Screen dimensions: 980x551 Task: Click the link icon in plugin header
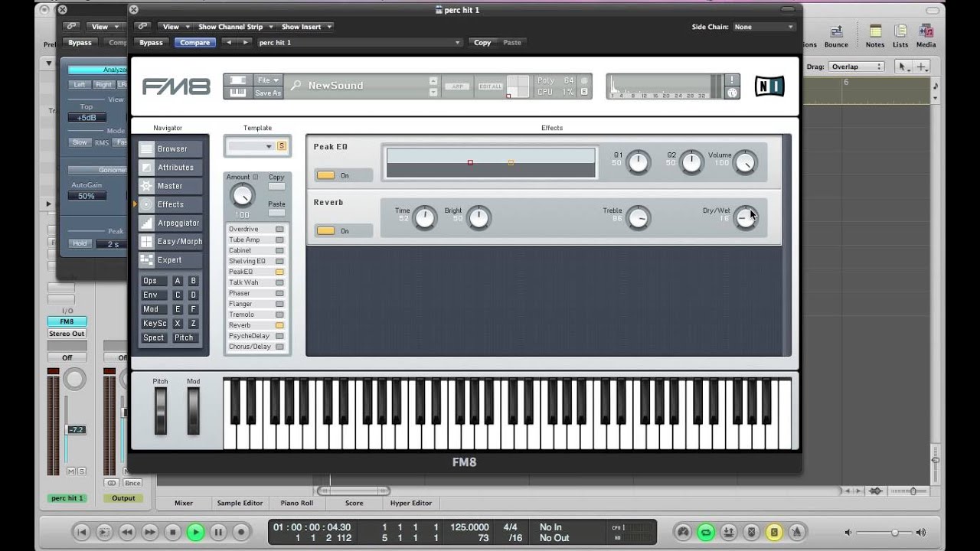pyautogui.click(x=141, y=27)
